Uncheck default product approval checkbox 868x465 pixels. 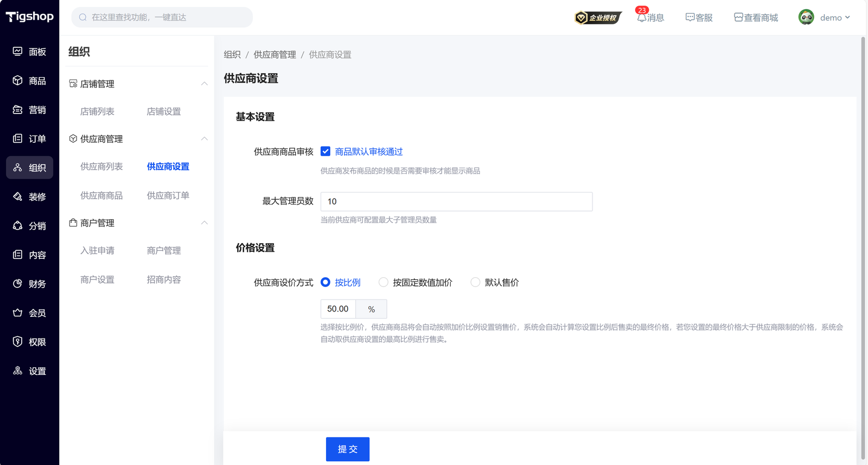click(x=325, y=151)
